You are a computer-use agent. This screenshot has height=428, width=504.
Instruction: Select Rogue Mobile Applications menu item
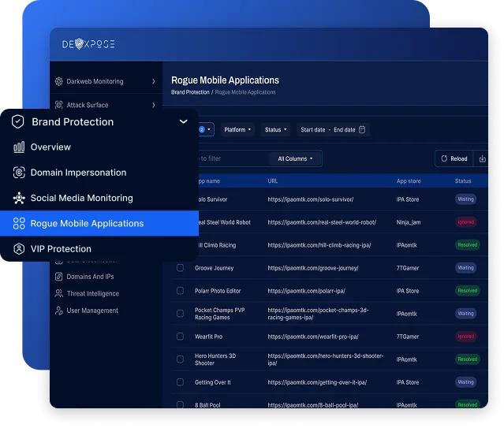99,223
